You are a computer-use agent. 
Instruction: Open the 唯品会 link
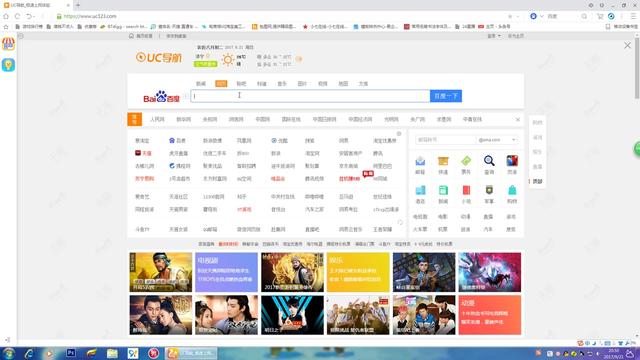coord(278,178)
